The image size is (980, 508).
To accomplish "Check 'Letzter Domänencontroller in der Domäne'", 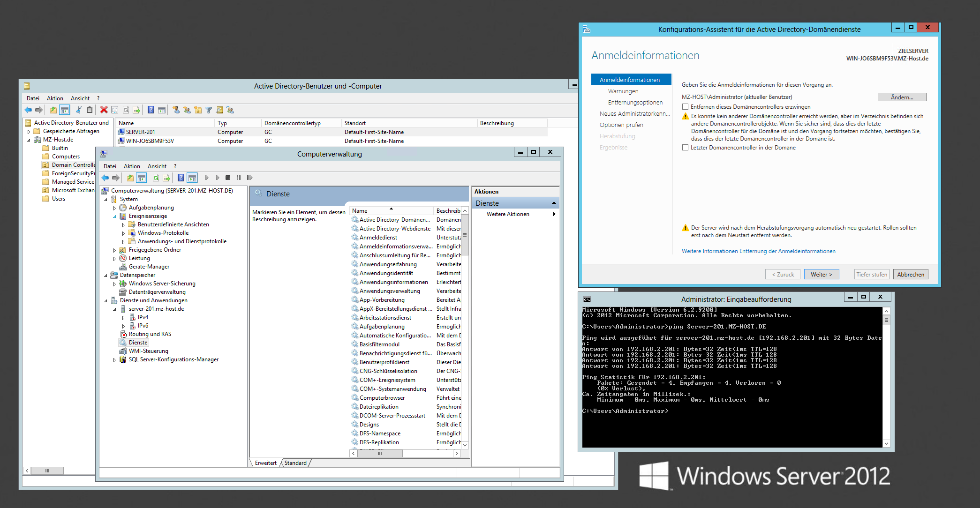I will click(x=685, y=148).
